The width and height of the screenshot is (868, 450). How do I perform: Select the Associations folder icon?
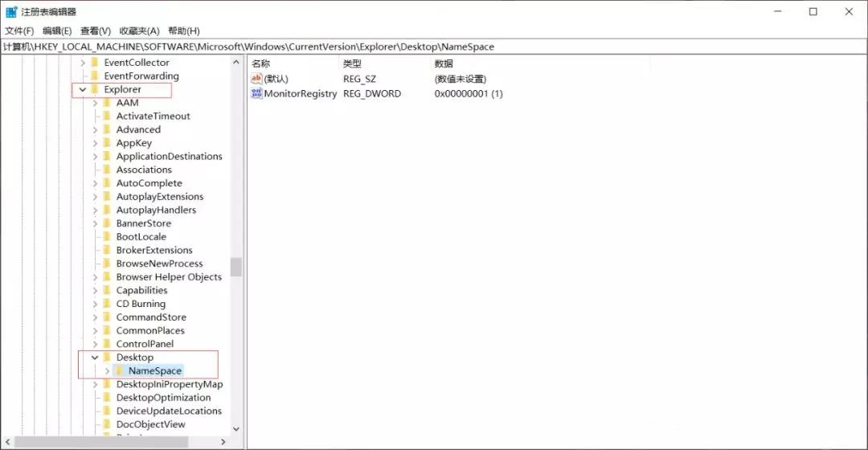pos(107,170)
